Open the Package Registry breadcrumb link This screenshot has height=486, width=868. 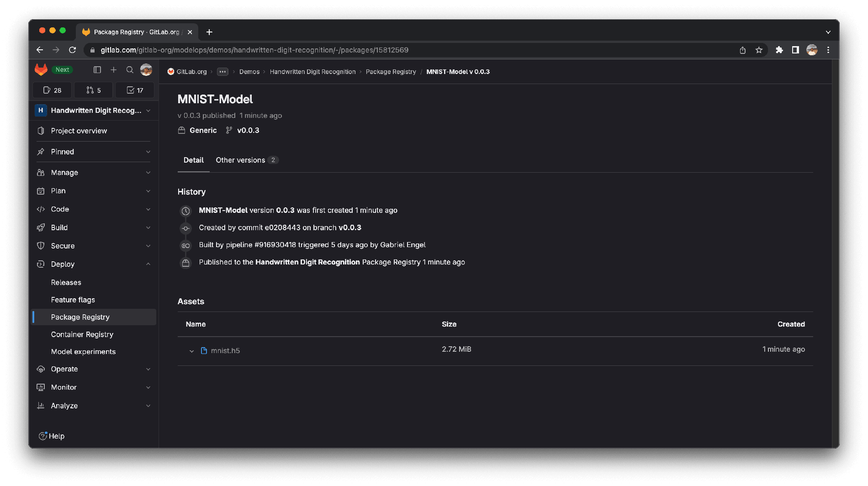tap(391, 72)
